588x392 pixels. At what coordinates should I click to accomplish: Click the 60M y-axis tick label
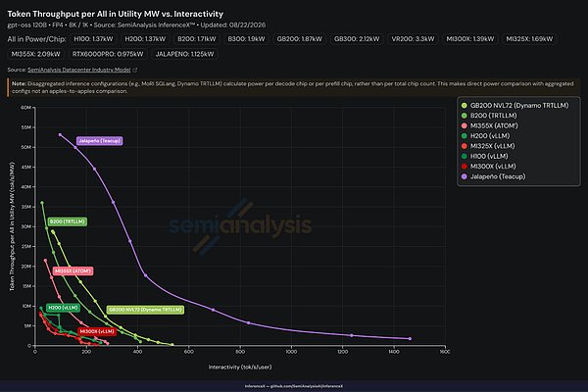pyautogui.click(x=25, y=108)
